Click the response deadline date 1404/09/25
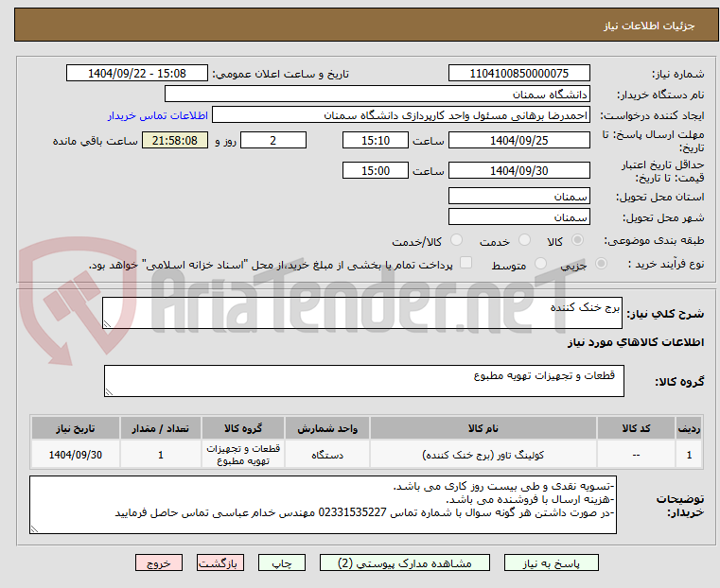 518,140
